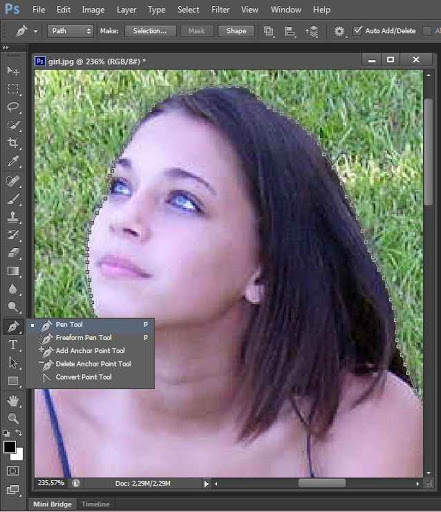Open the pen geometry options gear
This screenshot has height=512, width=441.
pos(339,31)
